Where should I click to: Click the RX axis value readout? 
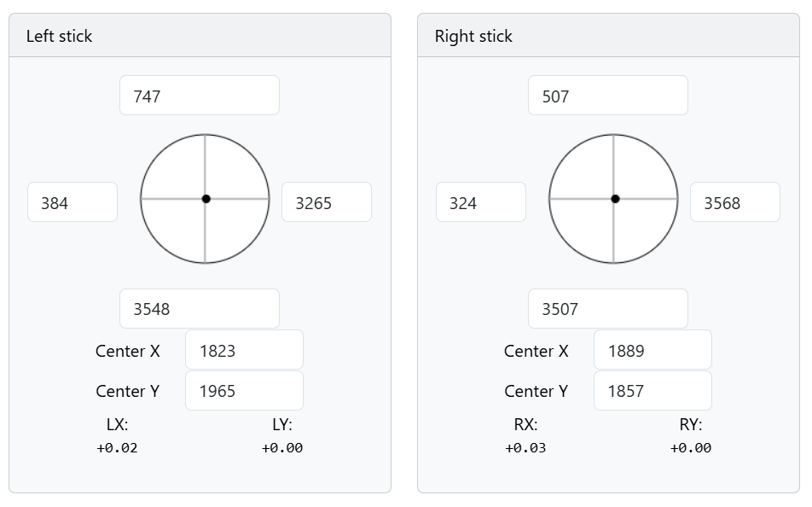(x=525, y=447)
